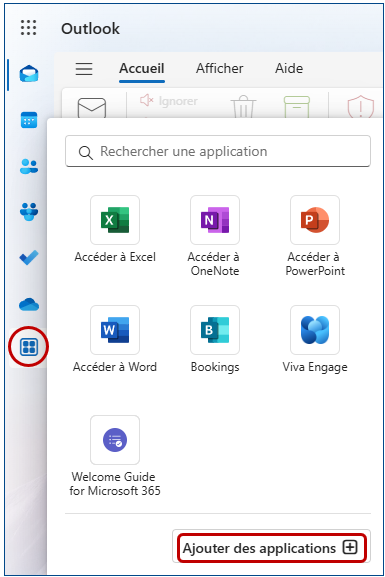Toggle the hamburger navigation pane button
Viewport: 385px width, 577px height.
coord(84,68)
